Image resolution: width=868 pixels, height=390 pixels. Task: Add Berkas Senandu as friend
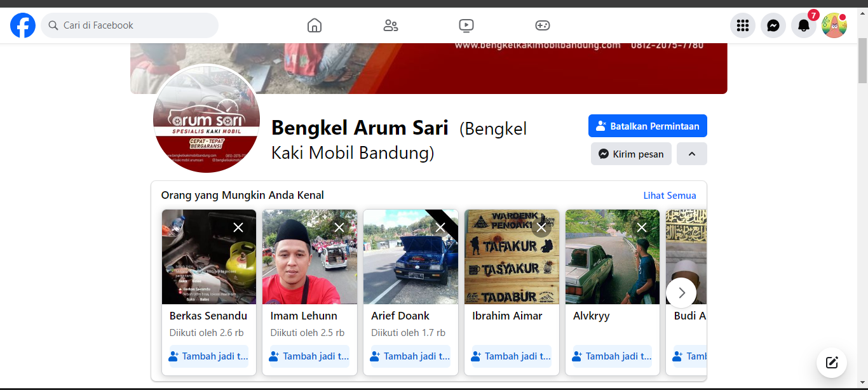point(209,356)
